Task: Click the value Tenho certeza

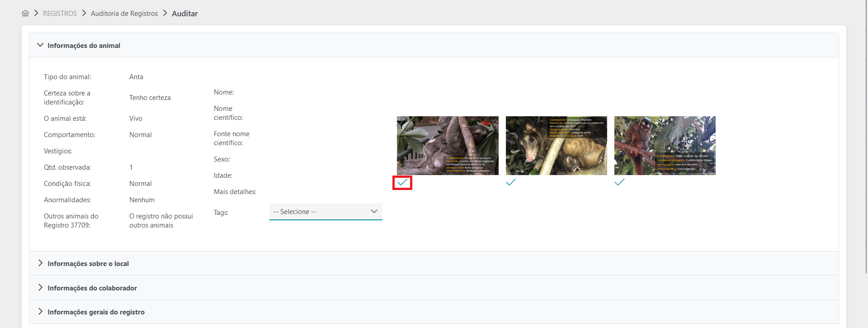Action: click(x=150, y=98)
